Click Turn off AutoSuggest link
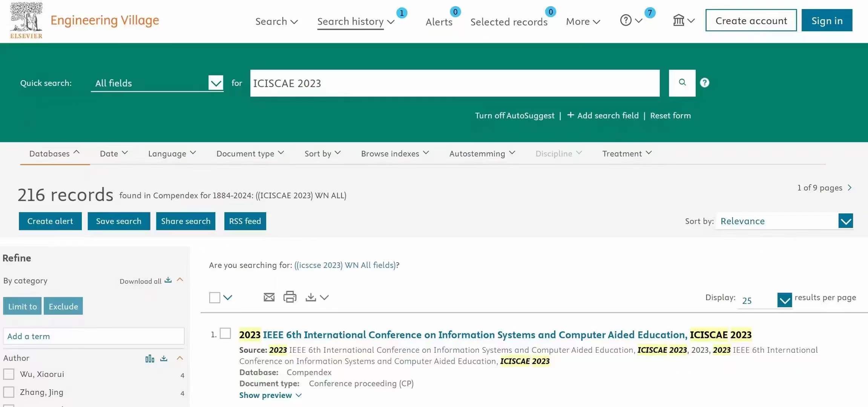868x407 pixels. point(514,115)
